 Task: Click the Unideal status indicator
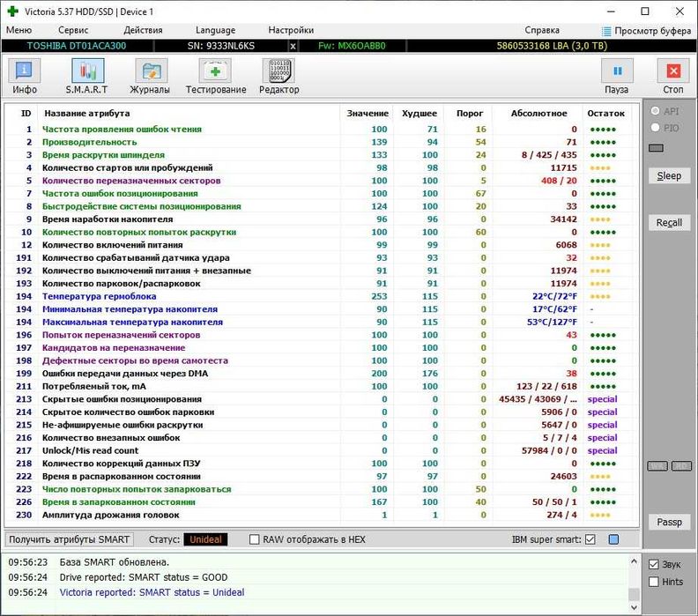tap(205, 539)
